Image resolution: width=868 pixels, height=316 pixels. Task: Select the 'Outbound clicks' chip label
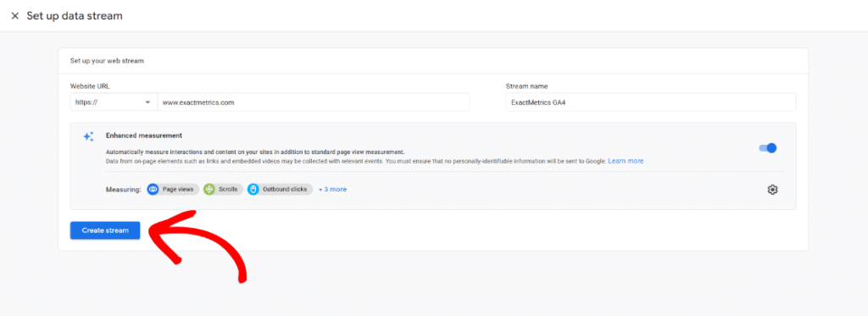point(285,189)
